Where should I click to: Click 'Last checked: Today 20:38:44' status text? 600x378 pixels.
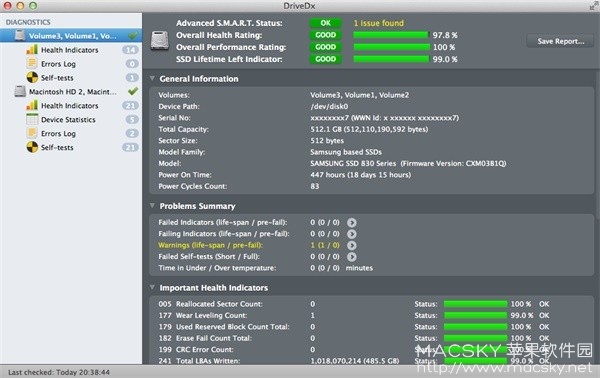59,372
